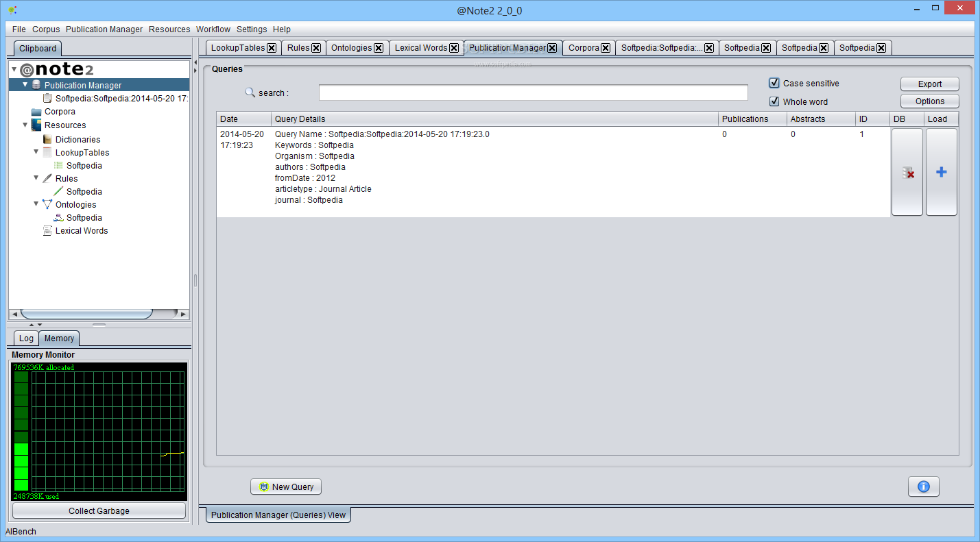
Task: Toggle the Case sensitive checkbox
Action: pos(774,83)
